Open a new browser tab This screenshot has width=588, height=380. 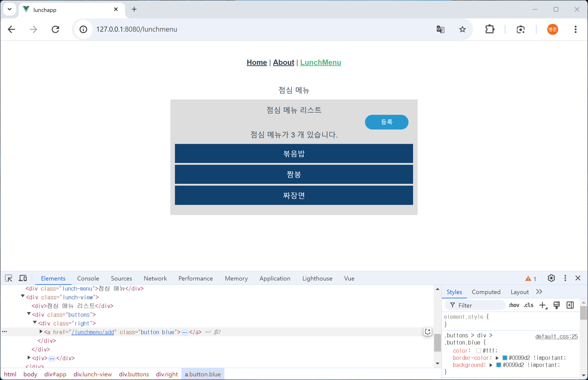coord(134,9)
